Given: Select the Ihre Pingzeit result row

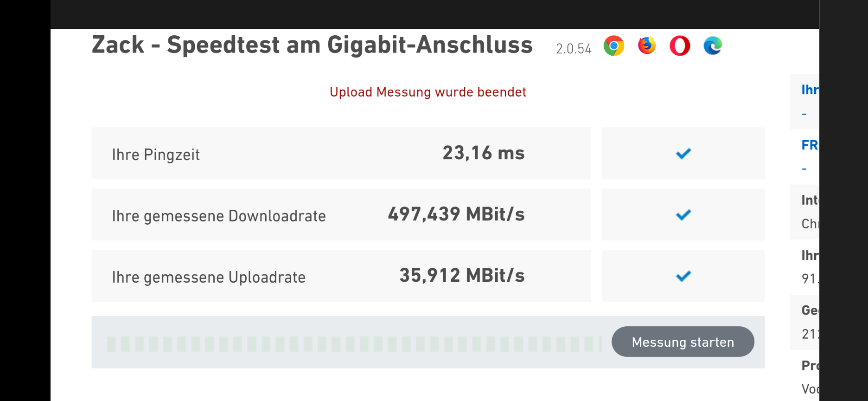Looking at the screenshot, I should 341,154.
